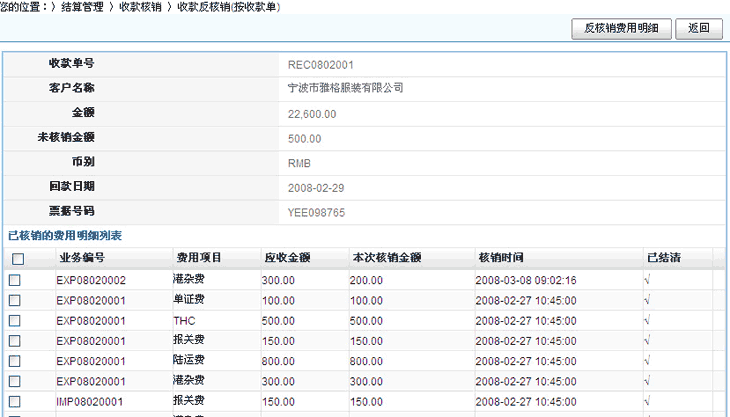Click the 反核销费用明细 button
The width and height of the screenshot is (730, 417).
point(621,29)
